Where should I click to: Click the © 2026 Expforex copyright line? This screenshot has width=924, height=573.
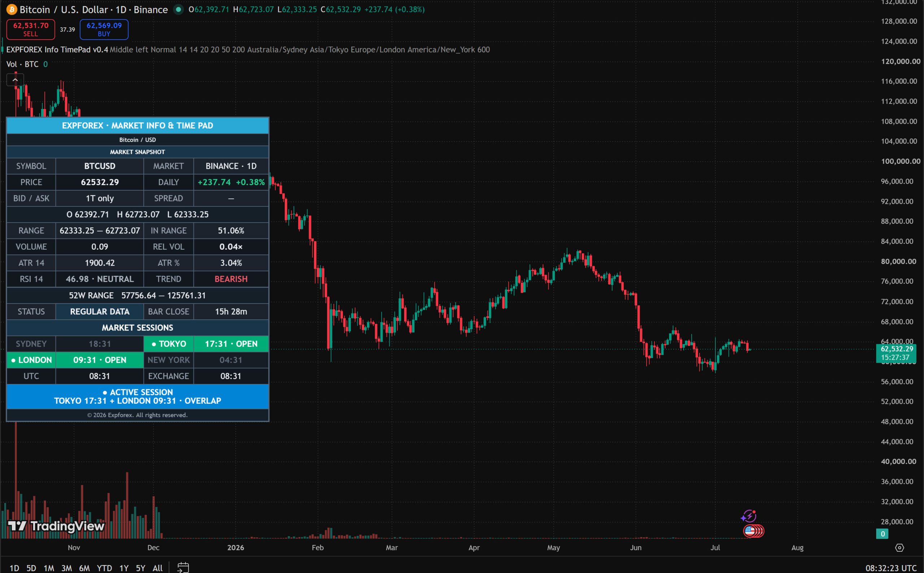click(x=138, y=415)
